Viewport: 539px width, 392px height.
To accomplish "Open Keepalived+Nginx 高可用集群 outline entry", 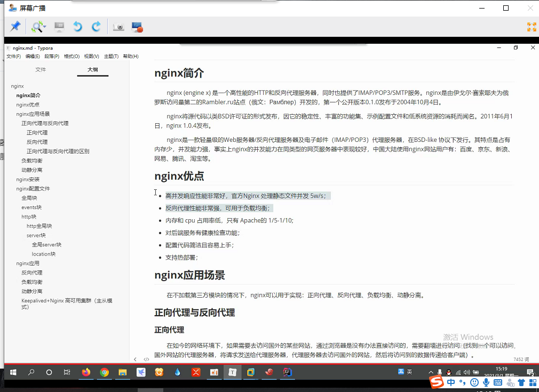I will pos(67,303).
